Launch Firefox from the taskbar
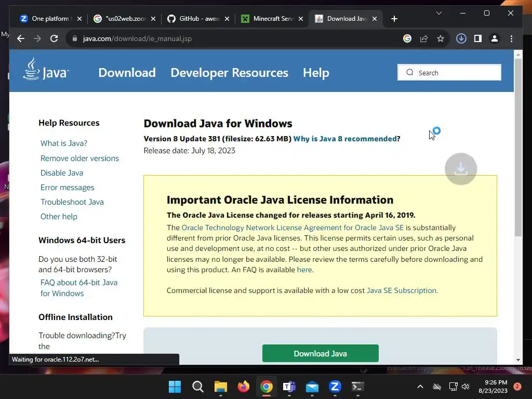Viewport: 532px width, 399px height. coord(243,387)
